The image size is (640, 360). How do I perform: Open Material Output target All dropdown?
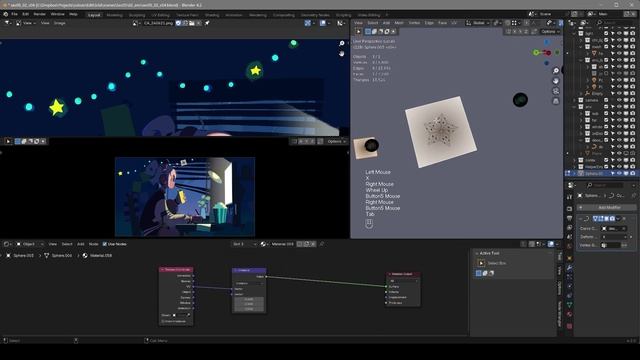404,281
